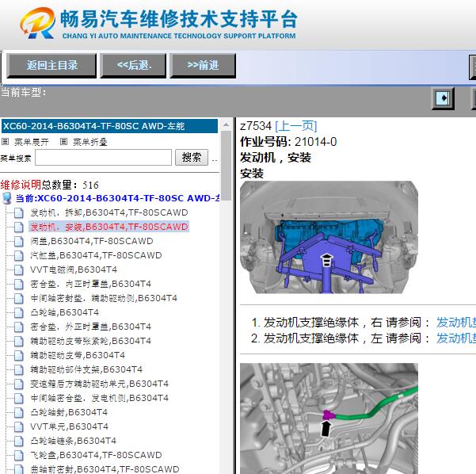
Task: Open tree item 密合垫，外正时罩盖,B6304T4
Action: (x=91, y=327)
